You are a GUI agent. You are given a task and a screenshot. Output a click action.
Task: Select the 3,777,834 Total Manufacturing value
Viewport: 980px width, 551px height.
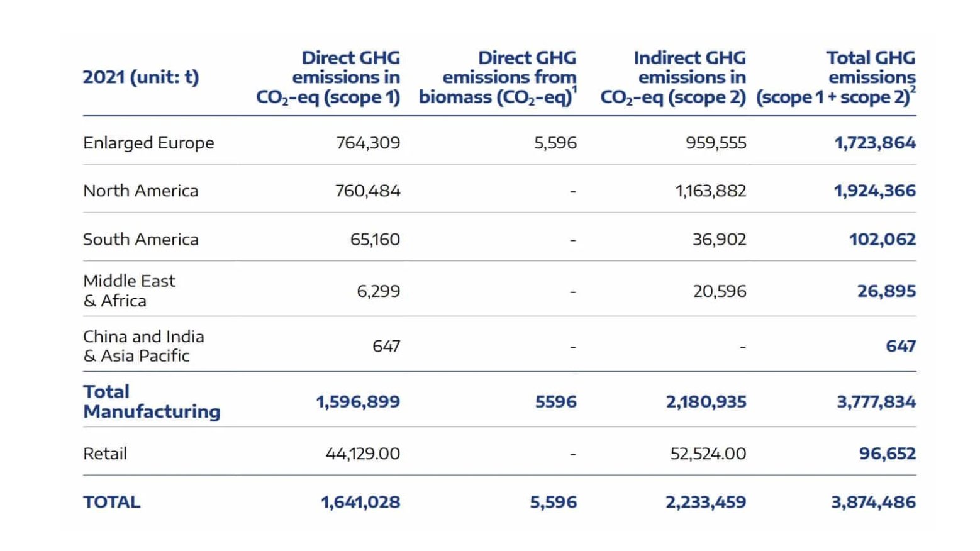876,401
